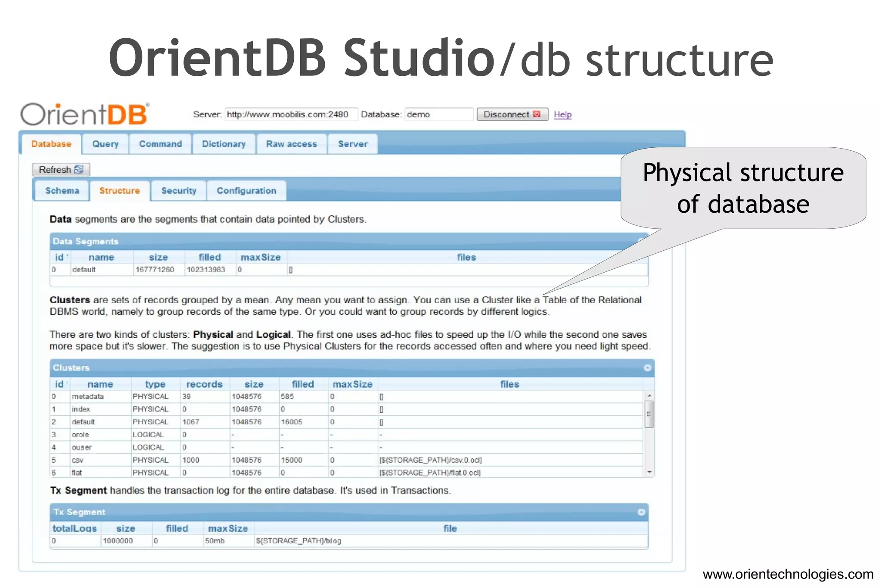Click Tx Segment totalLogs column header

click(x=75, y=529)
